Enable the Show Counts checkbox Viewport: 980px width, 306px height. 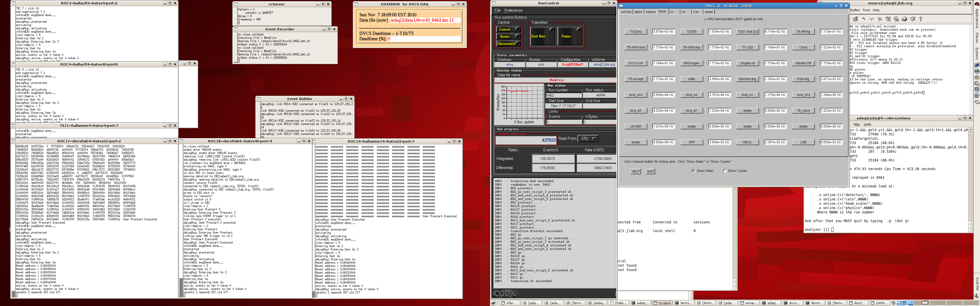(x=724, y=171)
